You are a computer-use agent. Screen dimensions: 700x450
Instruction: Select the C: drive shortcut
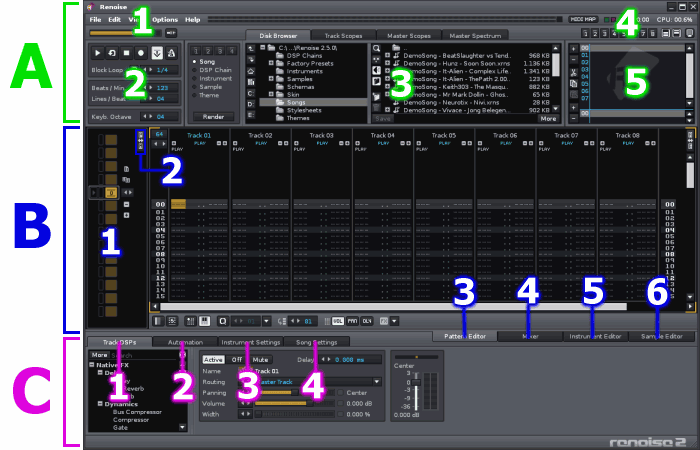click(251, 93)
